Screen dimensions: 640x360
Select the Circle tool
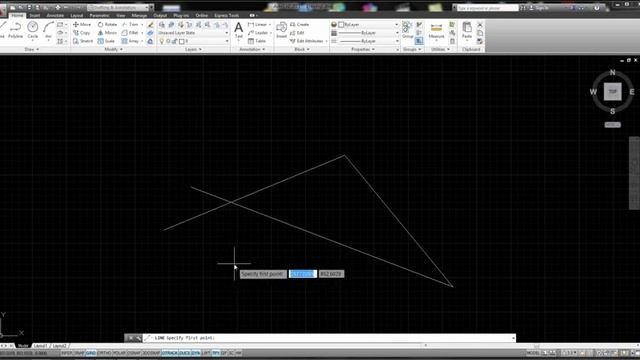click(x=33, y=30)
